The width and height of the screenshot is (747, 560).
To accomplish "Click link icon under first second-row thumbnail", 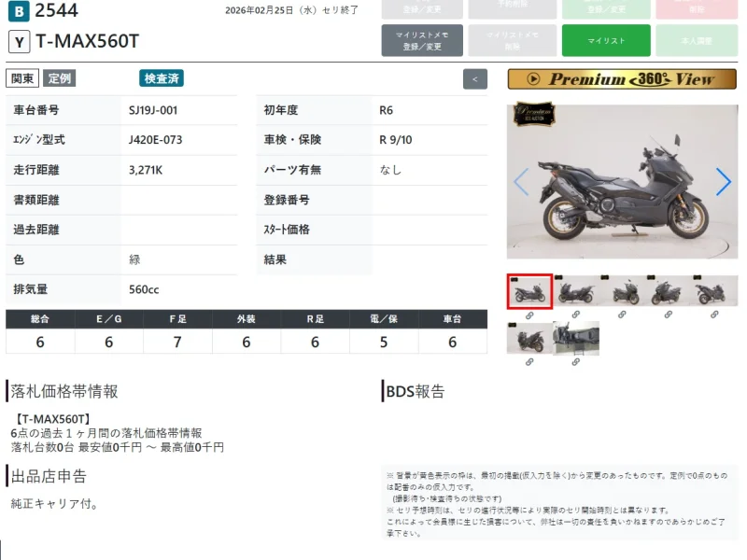I will [529, 362].
